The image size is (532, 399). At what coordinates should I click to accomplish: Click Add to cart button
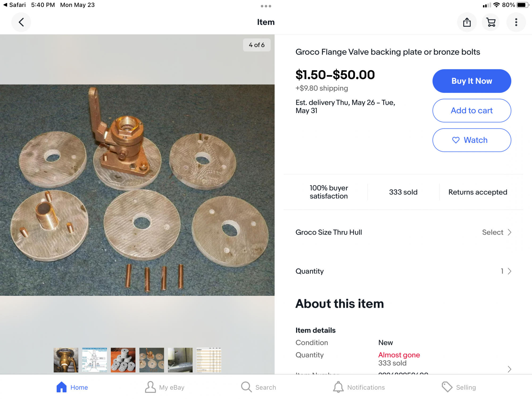coord(472,111)
